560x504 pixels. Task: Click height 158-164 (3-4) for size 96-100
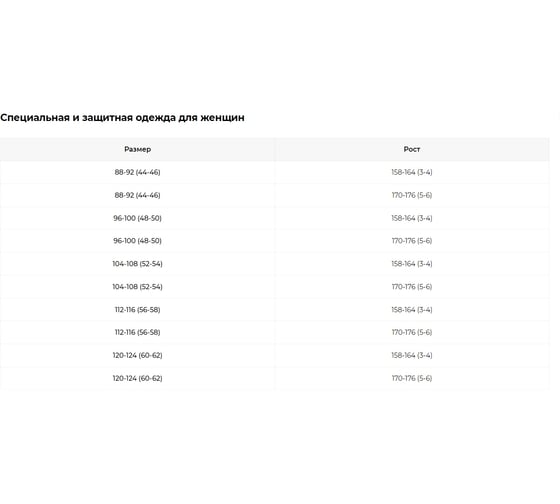click(x=412, y=218)
